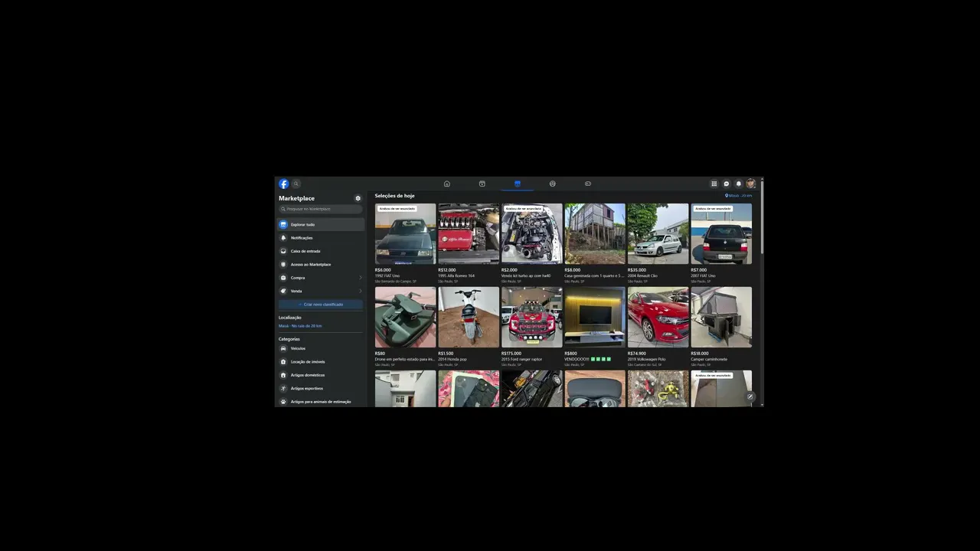Click the Venda tag icon

pos(283,291)
